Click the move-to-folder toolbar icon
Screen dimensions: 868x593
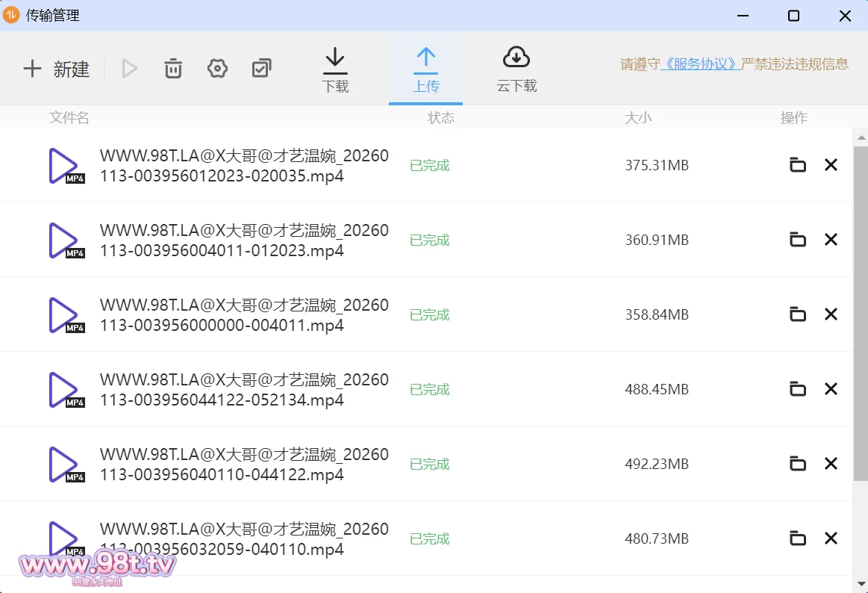pyautogui.click(x=261, y=68)
